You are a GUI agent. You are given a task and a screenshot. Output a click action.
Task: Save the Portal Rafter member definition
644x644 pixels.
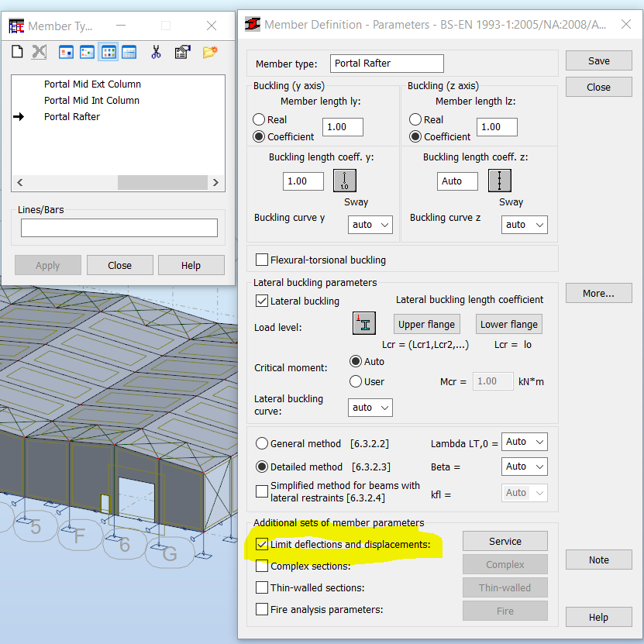tap(598, 60)
